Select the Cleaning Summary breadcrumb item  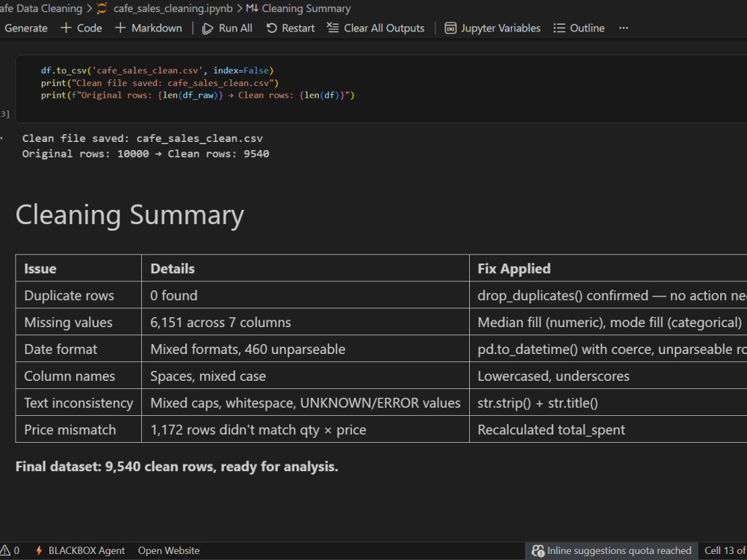pyautogui.click(x=306, y=8)
